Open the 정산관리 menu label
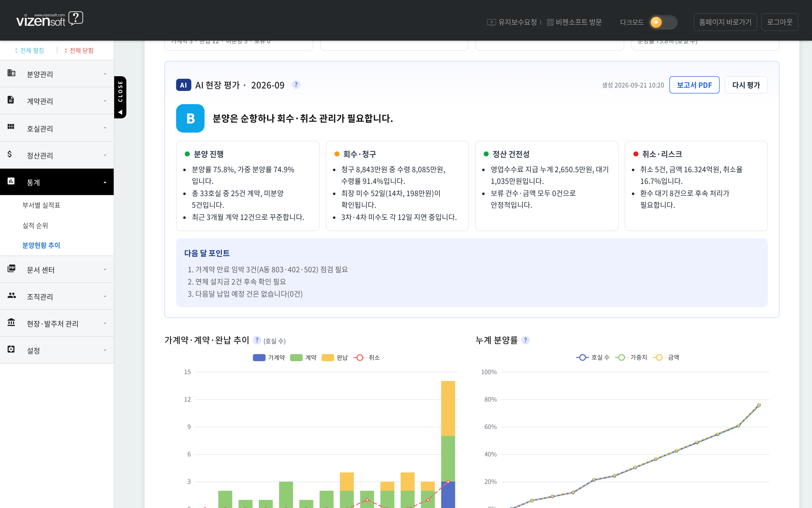The width and height of the screenshot is (812, 508). click(x=40, y=155)
